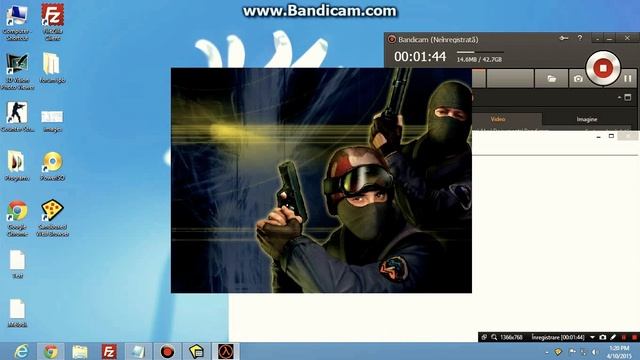Click the camera icon in recording bar
The width and height of the screenshot is (640, 360).
pyautogui.click(x=602, y=337)
